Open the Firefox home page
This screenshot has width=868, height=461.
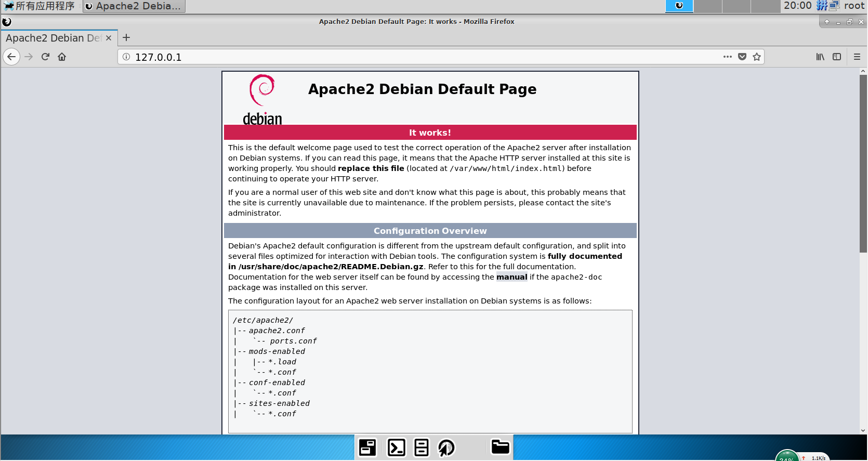click(x=62, y=57)
